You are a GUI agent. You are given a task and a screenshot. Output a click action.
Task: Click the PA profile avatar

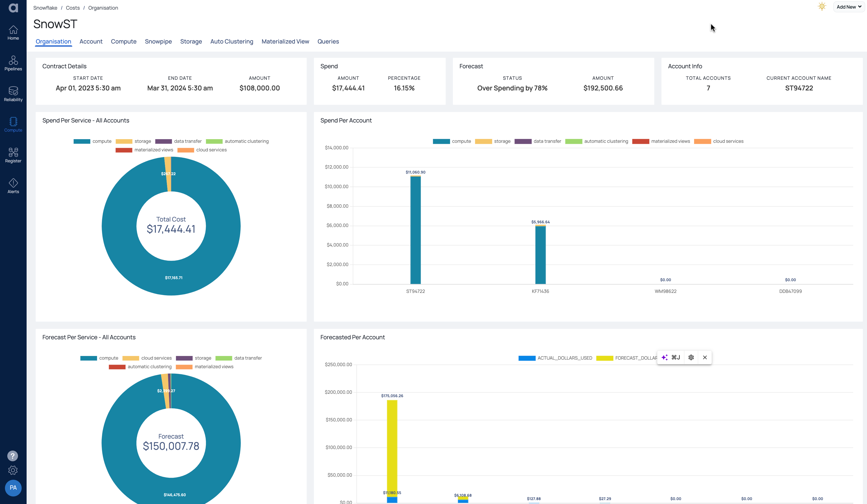coord(13,488)
